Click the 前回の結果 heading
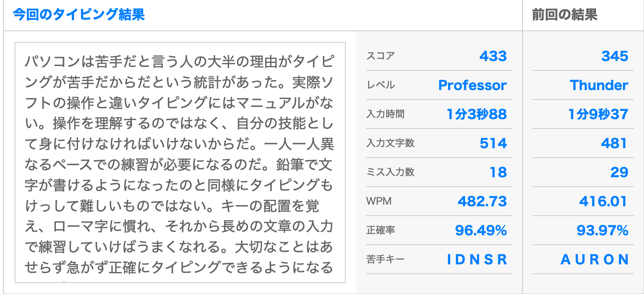Screen dimensions: 644x294 tap(564, 15)
